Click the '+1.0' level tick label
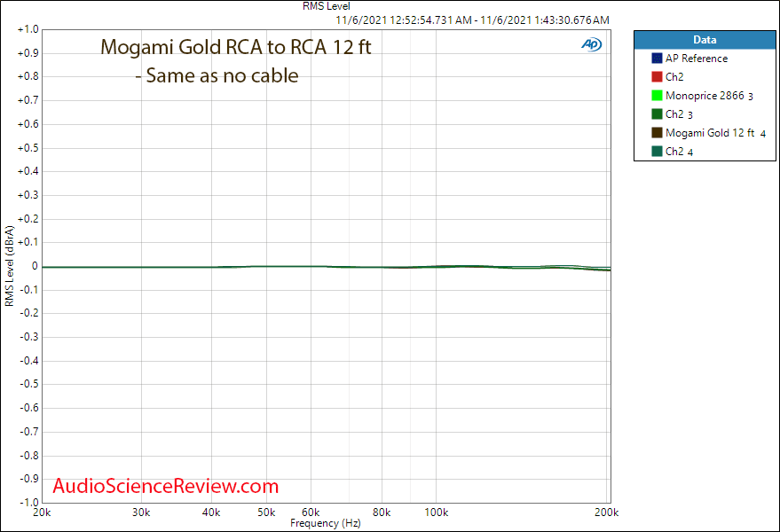 (x=28, y=29)
